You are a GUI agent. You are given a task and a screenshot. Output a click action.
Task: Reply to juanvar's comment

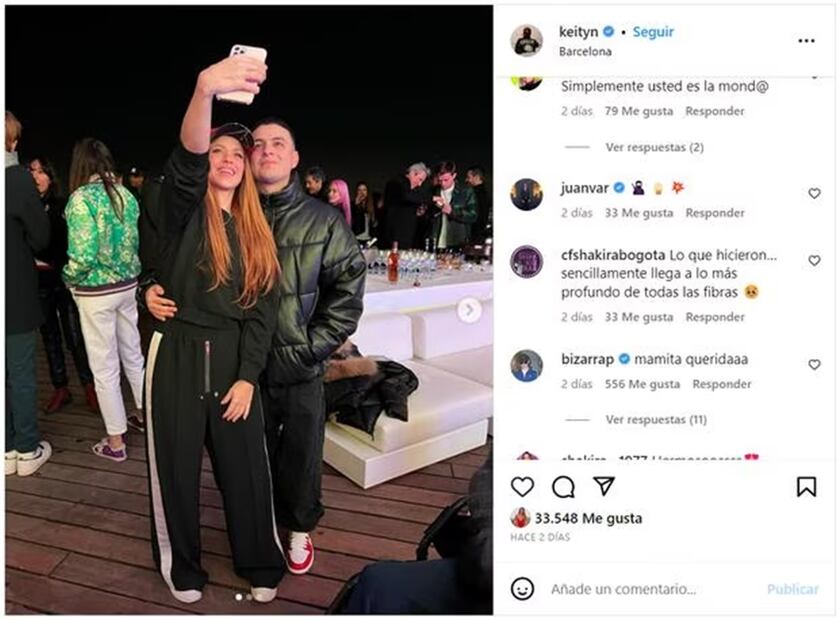click(715, 213)
